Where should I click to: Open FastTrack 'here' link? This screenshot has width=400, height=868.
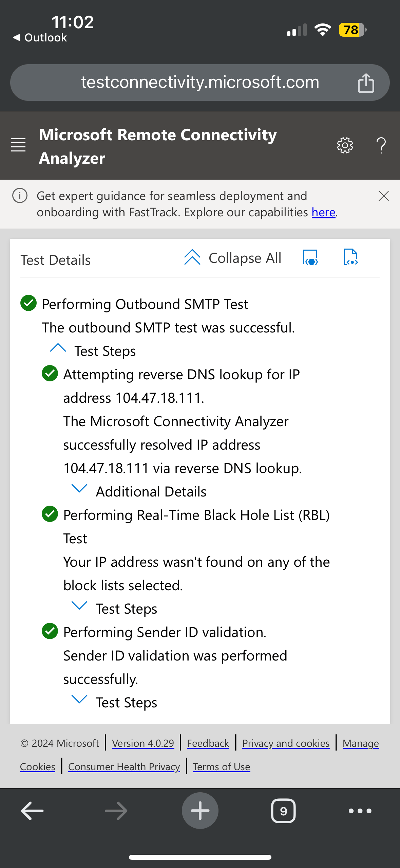323,212
